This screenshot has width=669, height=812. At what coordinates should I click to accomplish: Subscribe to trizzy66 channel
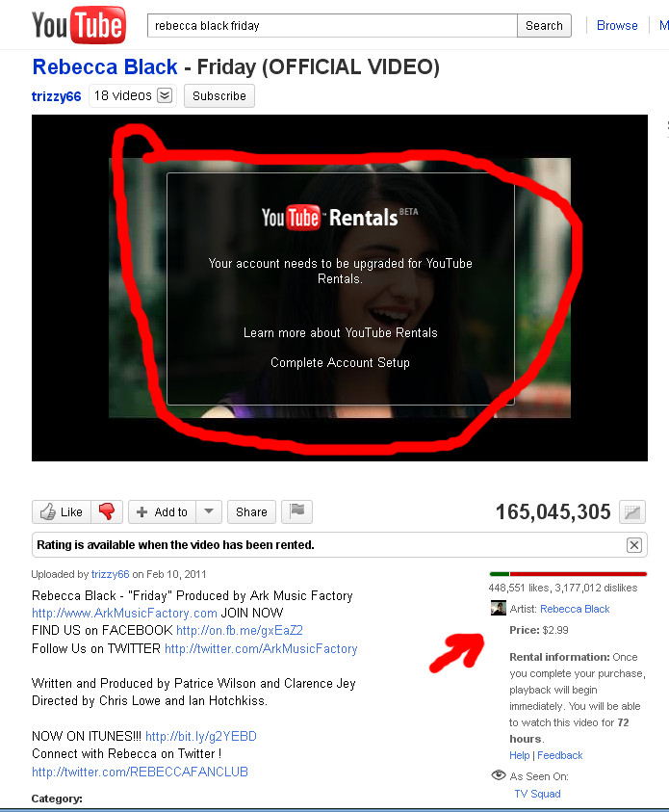219,95
